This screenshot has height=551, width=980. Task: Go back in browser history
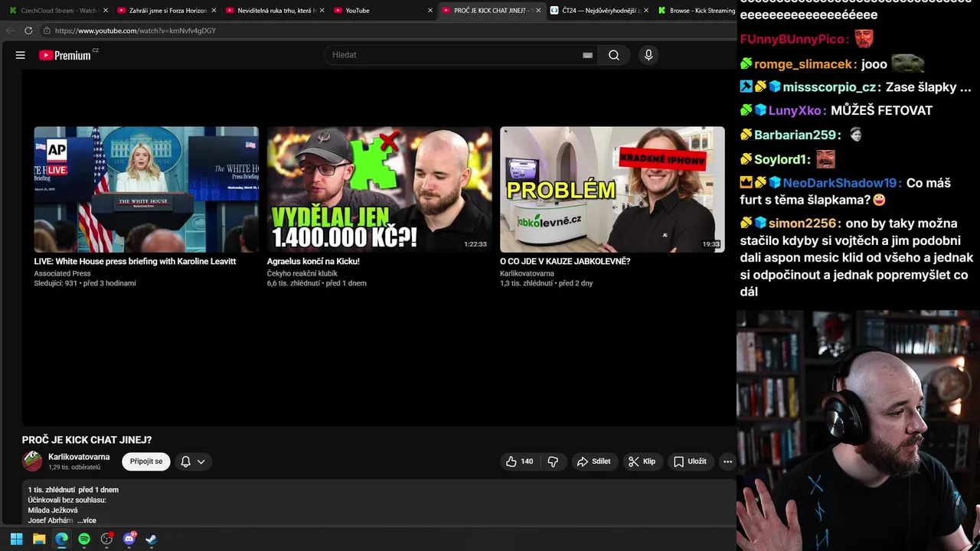point(10,31)
